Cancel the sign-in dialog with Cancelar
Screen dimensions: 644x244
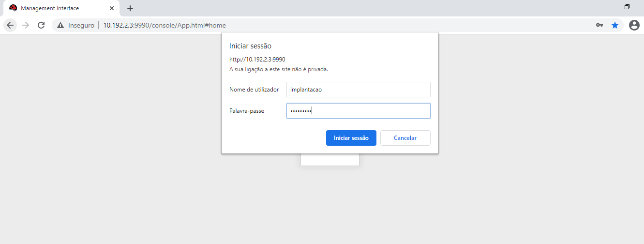point(405,138)
